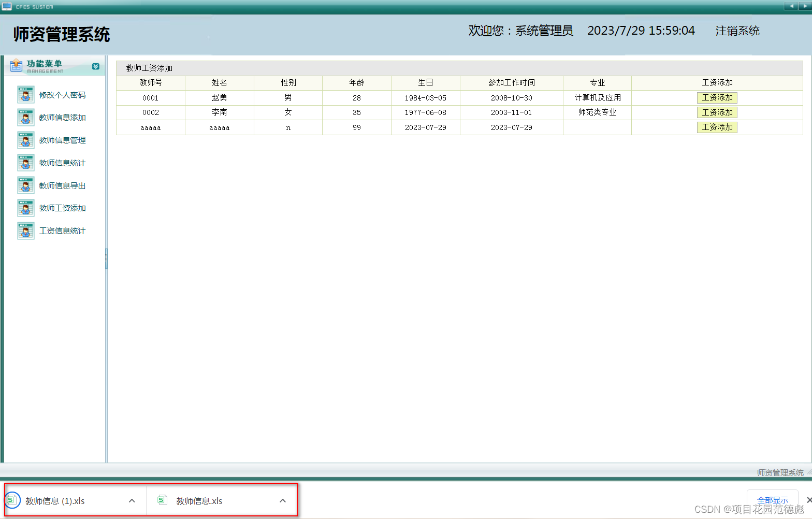Open 修改个人密码 menu item
This screenshot has width=812, height=519.
[63, 95]
